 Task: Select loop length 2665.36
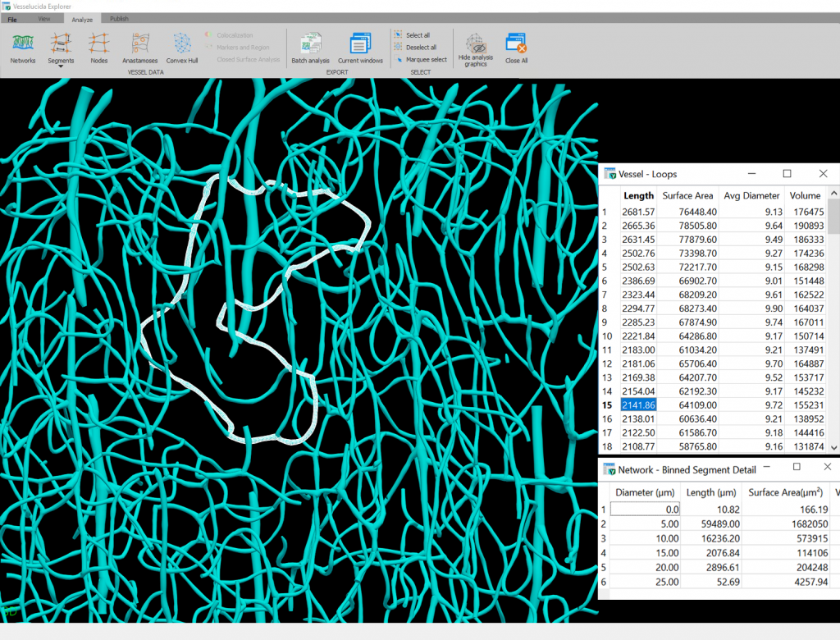[x=638, y=226]
